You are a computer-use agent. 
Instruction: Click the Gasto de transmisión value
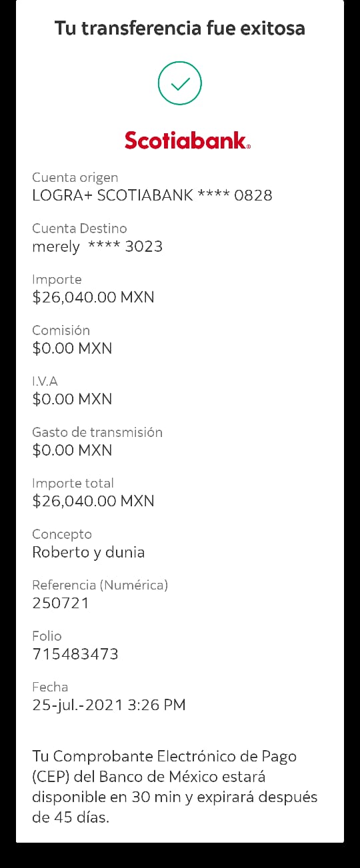click(x=72, y=450)
